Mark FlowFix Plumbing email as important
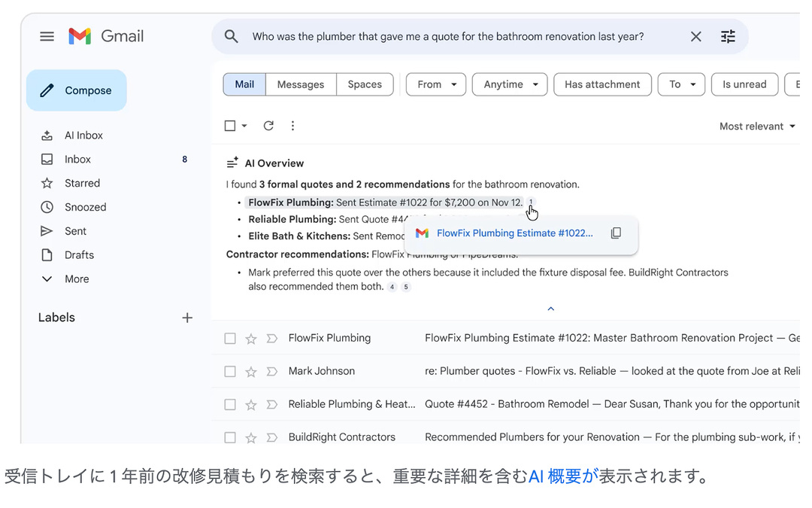The width and height of the screenshot is (812, 508). 272,339
